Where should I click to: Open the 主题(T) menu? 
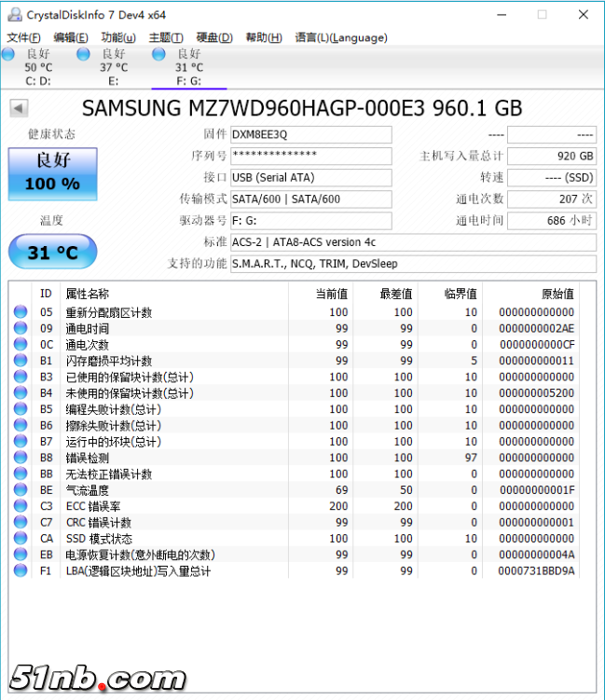pyautogui.click(x=166, y=37)
